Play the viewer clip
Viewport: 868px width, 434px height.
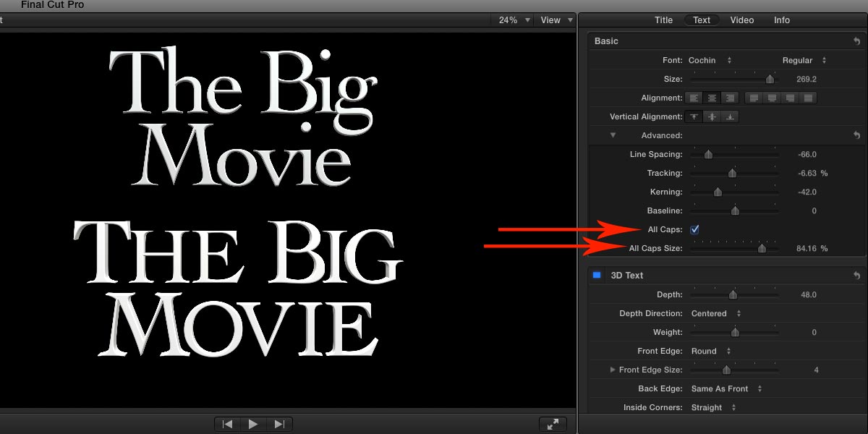click(253, 424)
